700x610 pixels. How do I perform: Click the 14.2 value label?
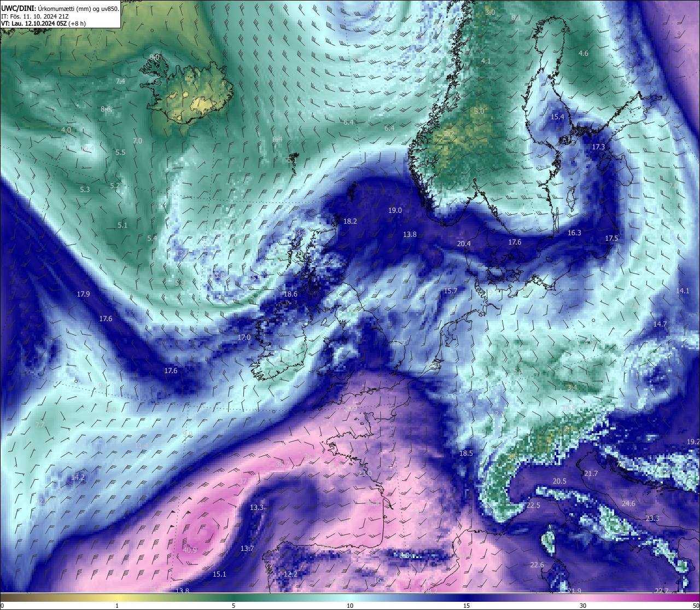tap(78, 478)
